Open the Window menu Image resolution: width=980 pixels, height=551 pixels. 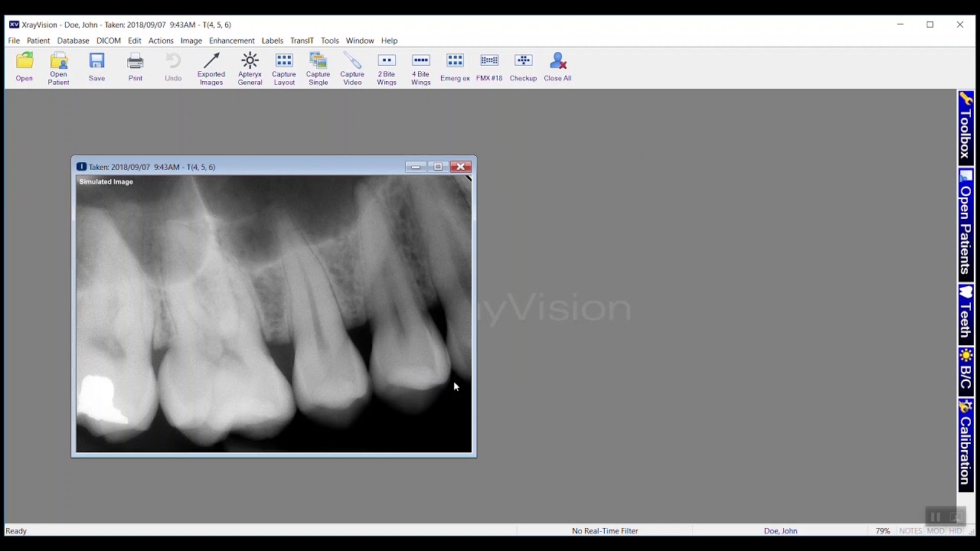click(360, 41)
